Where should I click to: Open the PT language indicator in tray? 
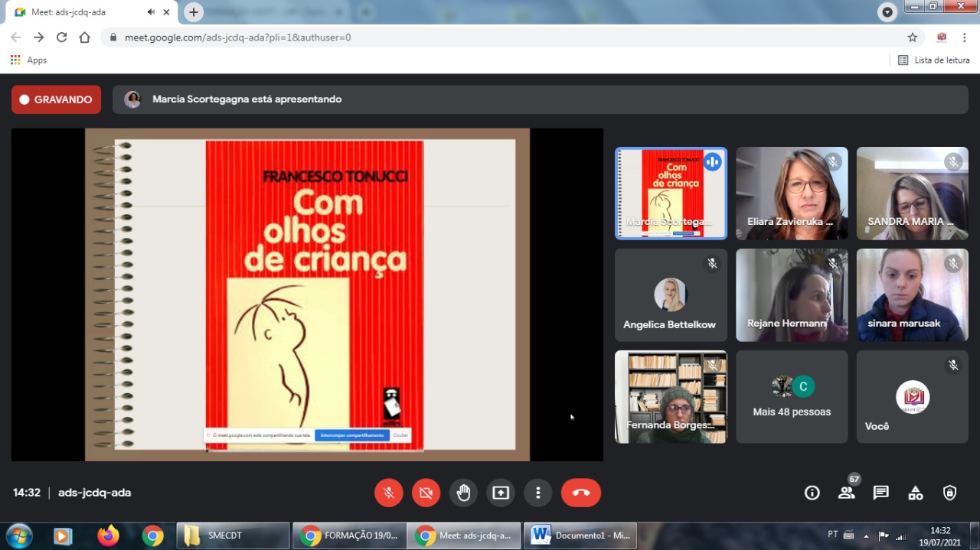coord(833,534)
